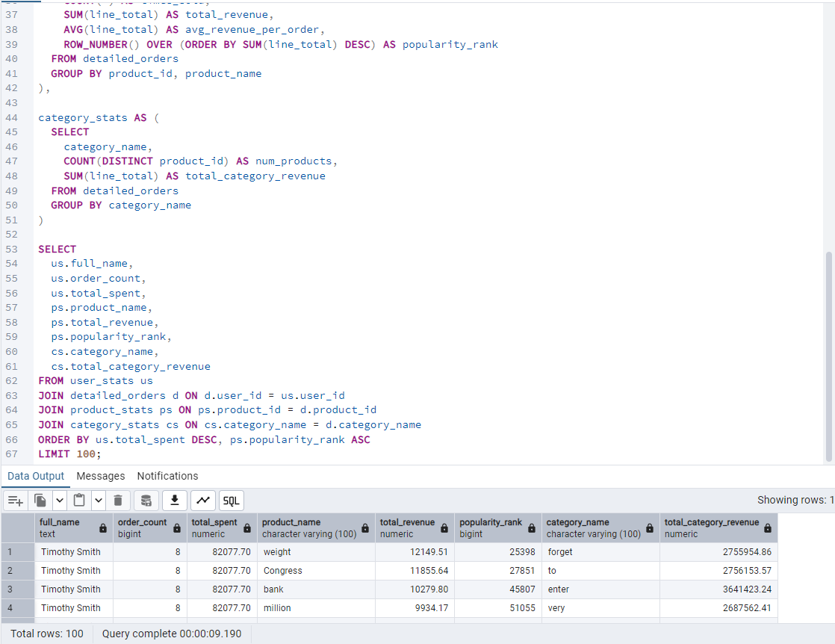Image resolution: width=835 pixels, height=644 pixels.
Task: Click the Add row icon
Action: coord(16,501)
